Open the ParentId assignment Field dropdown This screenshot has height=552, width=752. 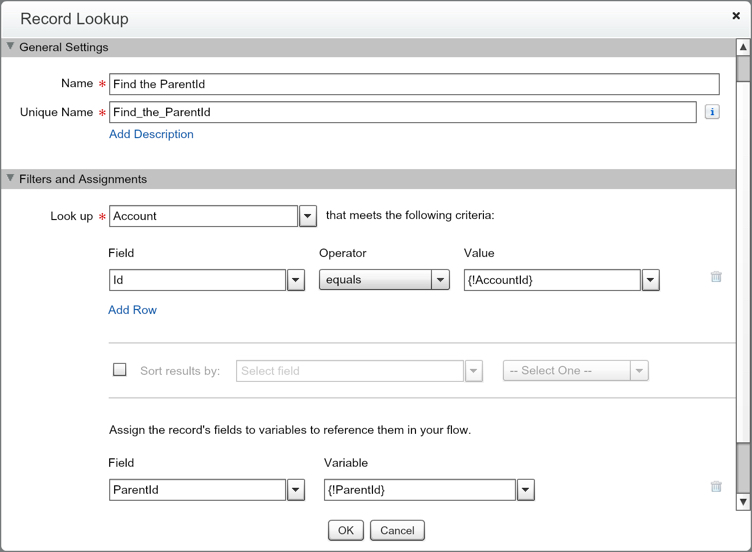[296, 490]
